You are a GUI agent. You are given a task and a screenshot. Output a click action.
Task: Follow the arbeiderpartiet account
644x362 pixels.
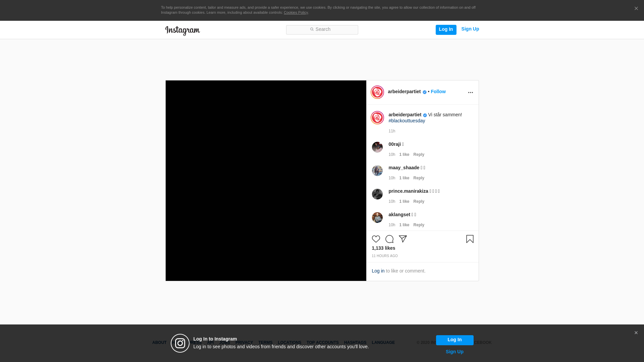point(438,92)
